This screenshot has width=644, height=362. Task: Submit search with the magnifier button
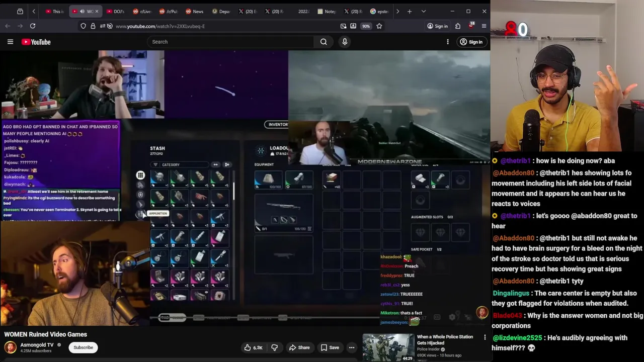point(324,42)
